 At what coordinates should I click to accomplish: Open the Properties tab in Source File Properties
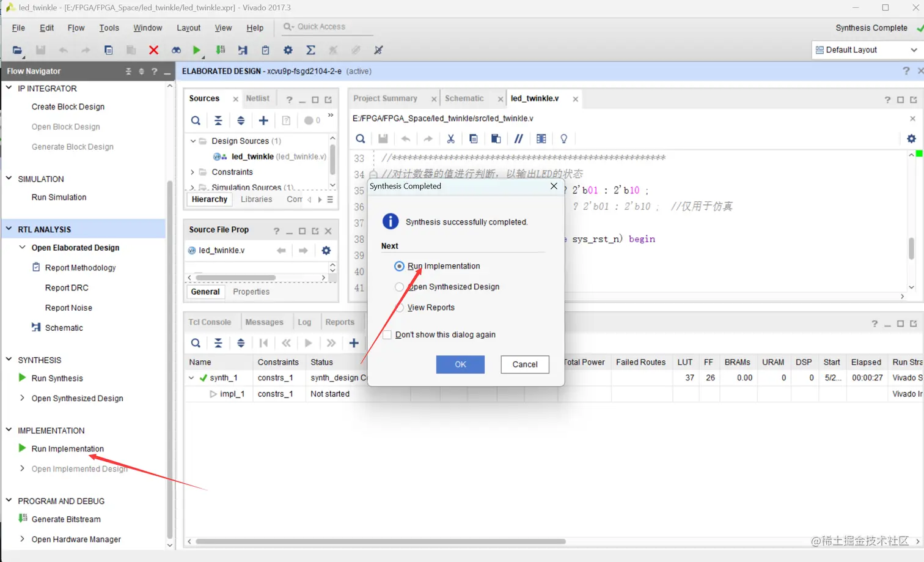click(x=251, y=292)
